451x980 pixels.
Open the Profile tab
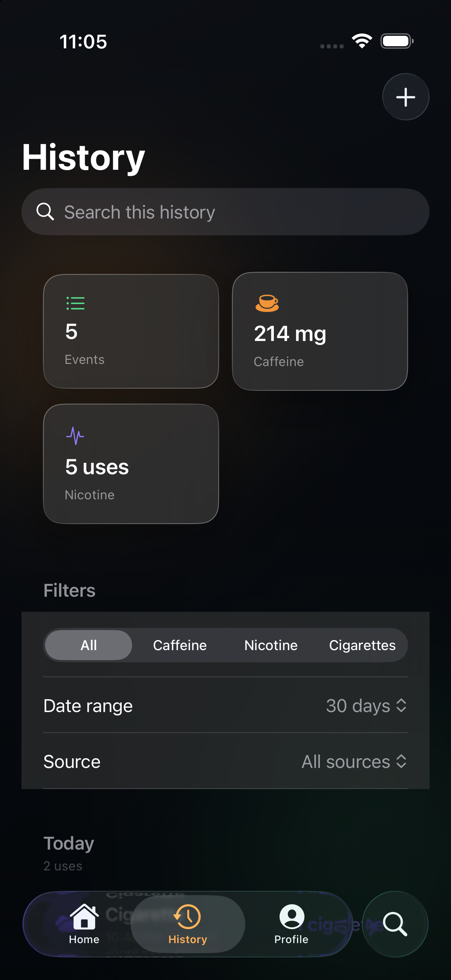[291, 924]
